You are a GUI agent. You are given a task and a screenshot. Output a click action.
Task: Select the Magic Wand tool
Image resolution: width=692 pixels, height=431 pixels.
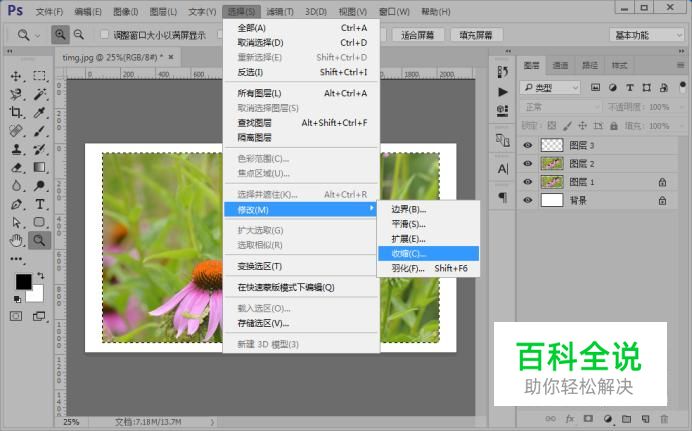[39, 94]
